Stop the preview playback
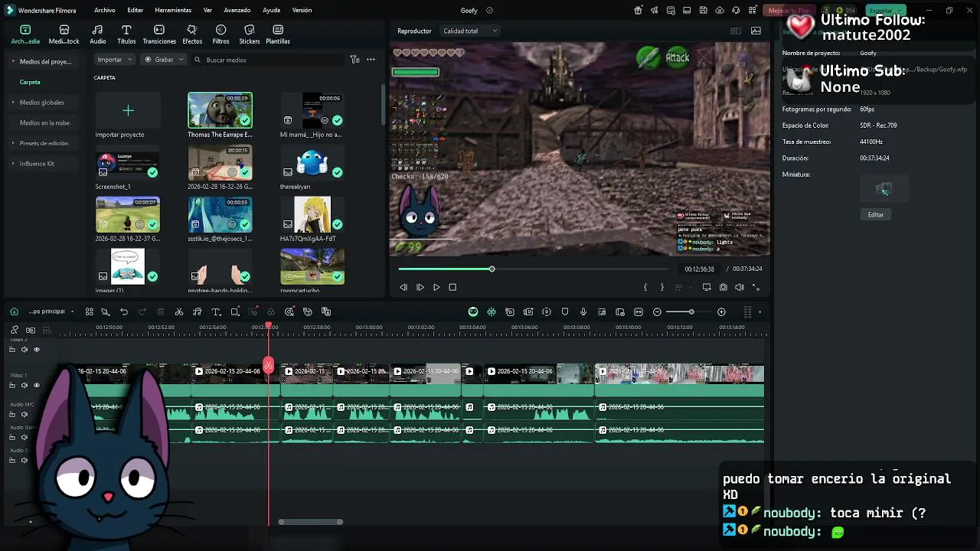 click(452, 287)
